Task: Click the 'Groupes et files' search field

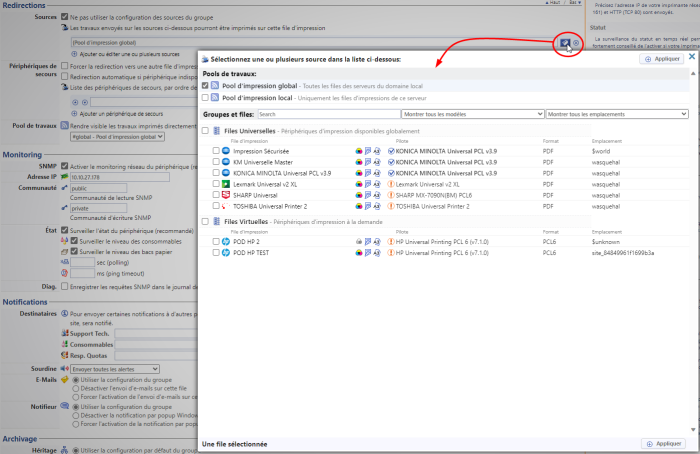Action: pos(327,115)
